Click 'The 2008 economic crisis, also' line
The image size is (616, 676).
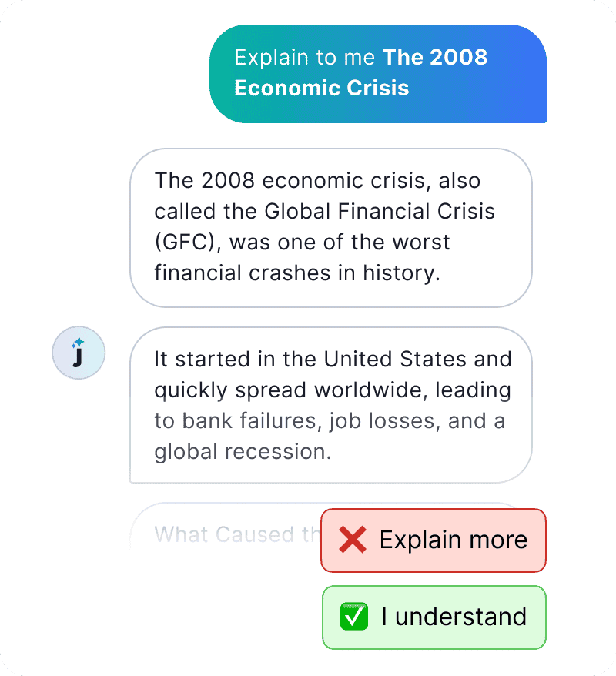pos(318,181)
